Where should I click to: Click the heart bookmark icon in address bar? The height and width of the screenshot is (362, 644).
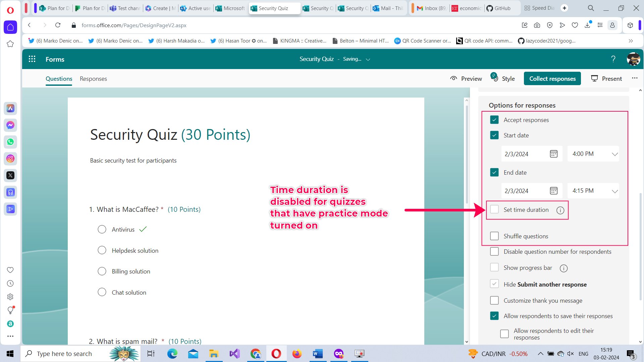[x=575, y=25]
